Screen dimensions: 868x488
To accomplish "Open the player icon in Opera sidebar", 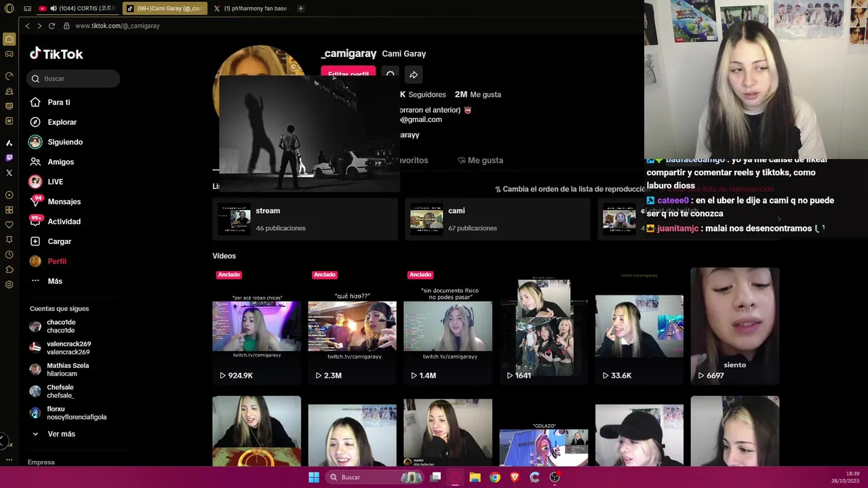I will (x=9, y=195).
